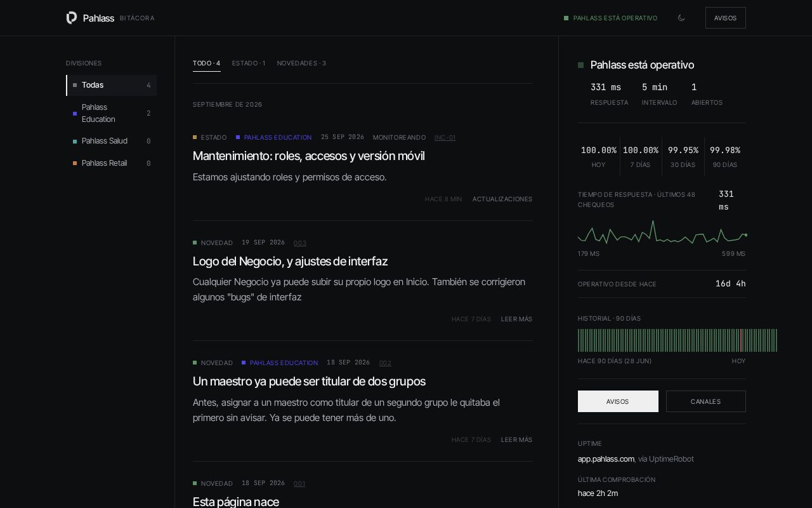Click the 'hace 2h 2m' last check text
Image resolution: width=812 pixels, height=508 pixels.
[x=598, y=493]
